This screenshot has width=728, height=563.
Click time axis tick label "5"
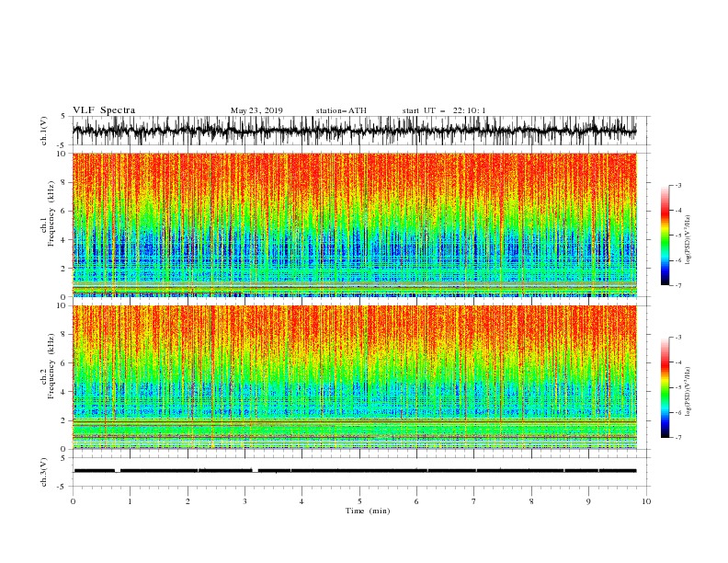pyautogui.click(x=359, y=501)
